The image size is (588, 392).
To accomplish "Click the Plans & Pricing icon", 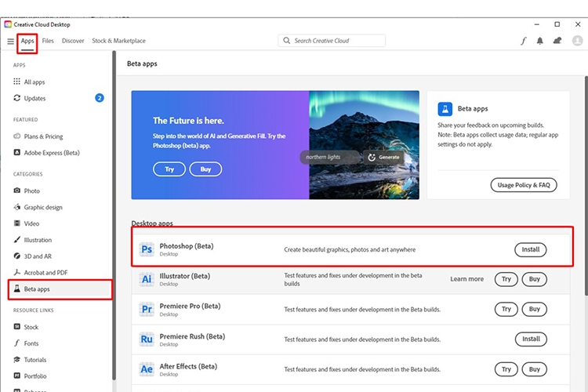I will coord(17,136).
